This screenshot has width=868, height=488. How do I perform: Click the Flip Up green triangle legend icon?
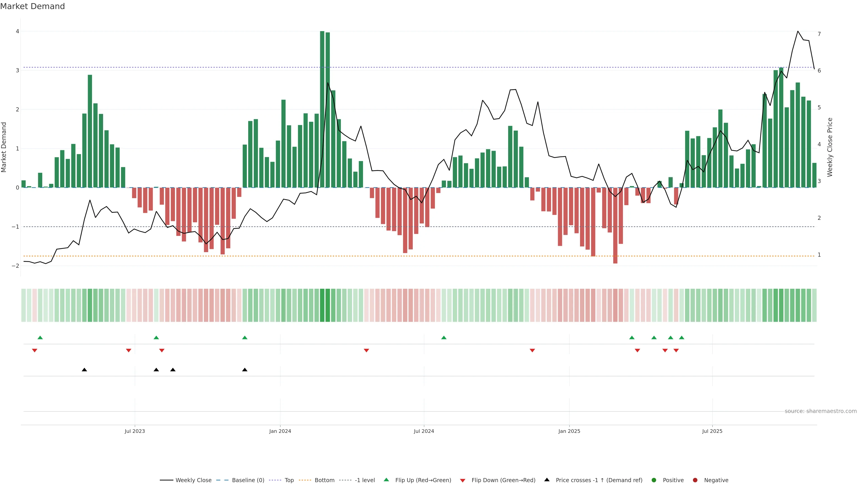[x=386, y=480]
